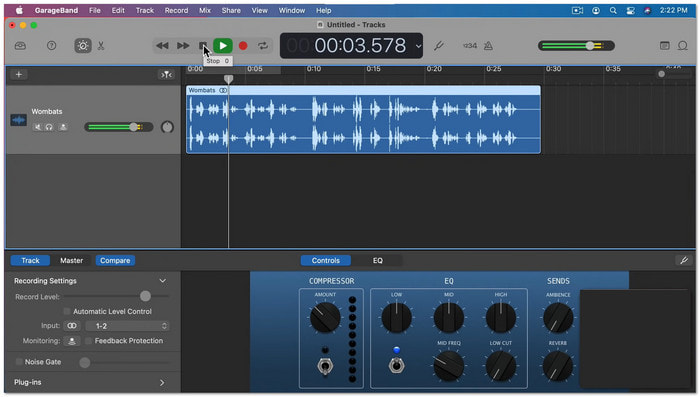
Task: Click the green Play button
Action: click(x=223, y=46)
